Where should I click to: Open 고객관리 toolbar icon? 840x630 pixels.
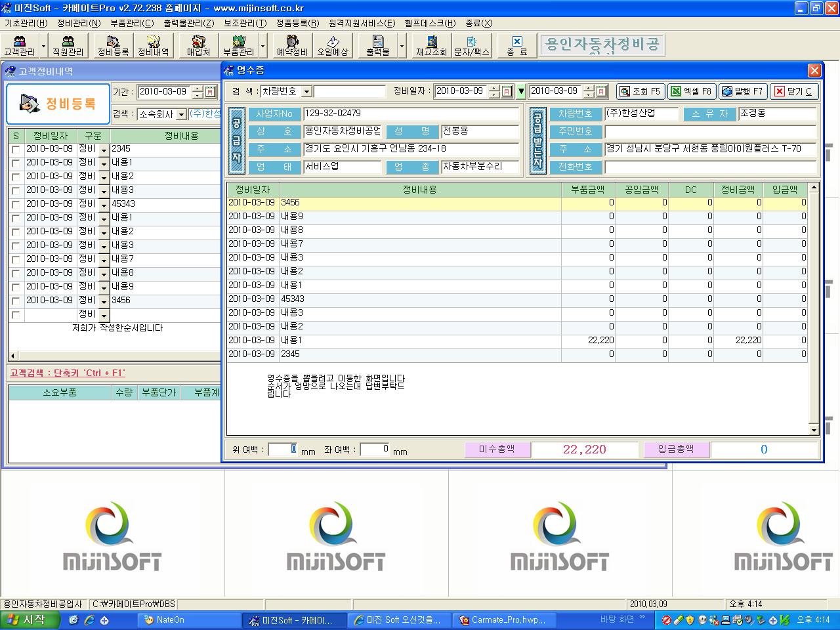pos(20,45)
